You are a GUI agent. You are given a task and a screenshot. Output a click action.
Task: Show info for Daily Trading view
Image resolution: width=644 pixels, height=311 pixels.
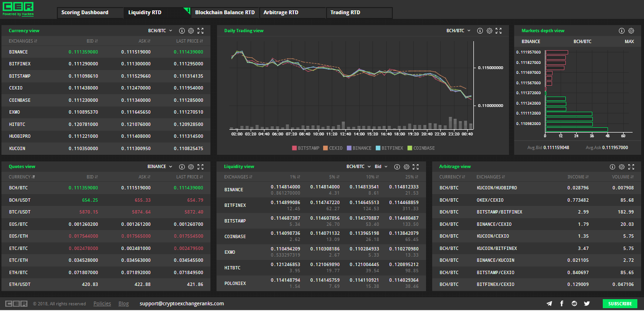pyautogui.click(x=480, y=31)
